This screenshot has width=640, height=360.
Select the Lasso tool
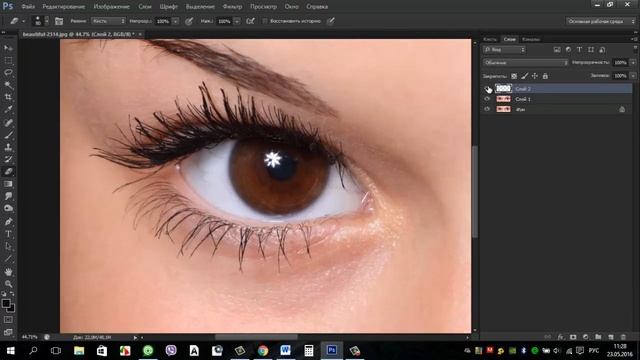tap(8, 73)
